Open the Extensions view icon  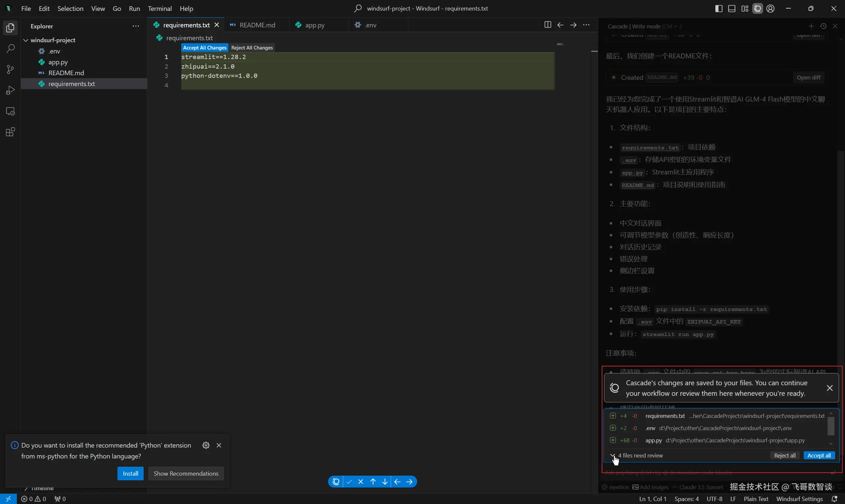coord(10,132)
